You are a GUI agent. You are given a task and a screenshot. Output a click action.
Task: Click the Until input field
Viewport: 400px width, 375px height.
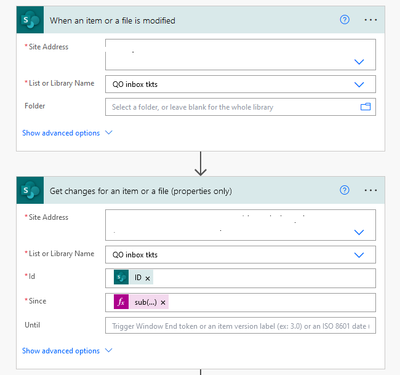click(x=240, y=326)
